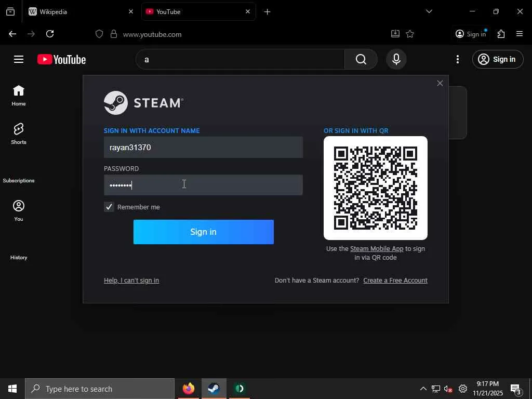Open Firefox View recent browsing icon
Image resolution: width=532 pixels, height=399 pixels.
10,11
